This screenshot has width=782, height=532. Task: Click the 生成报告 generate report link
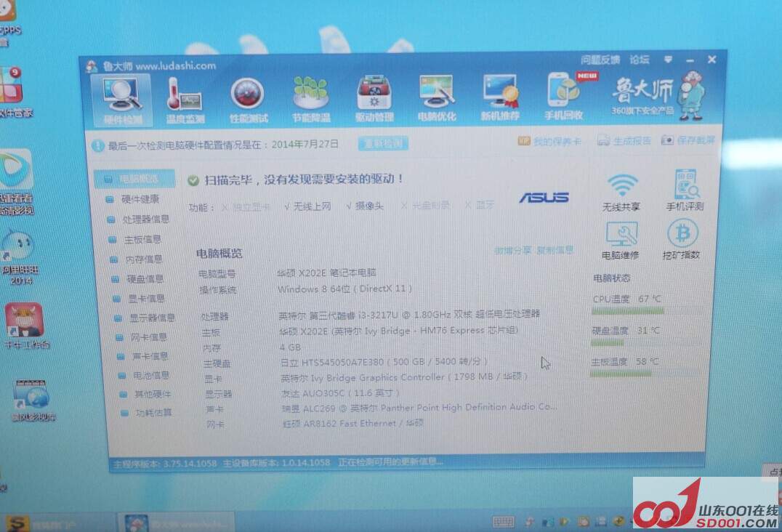pyautogui.click(x=624, y=141)
